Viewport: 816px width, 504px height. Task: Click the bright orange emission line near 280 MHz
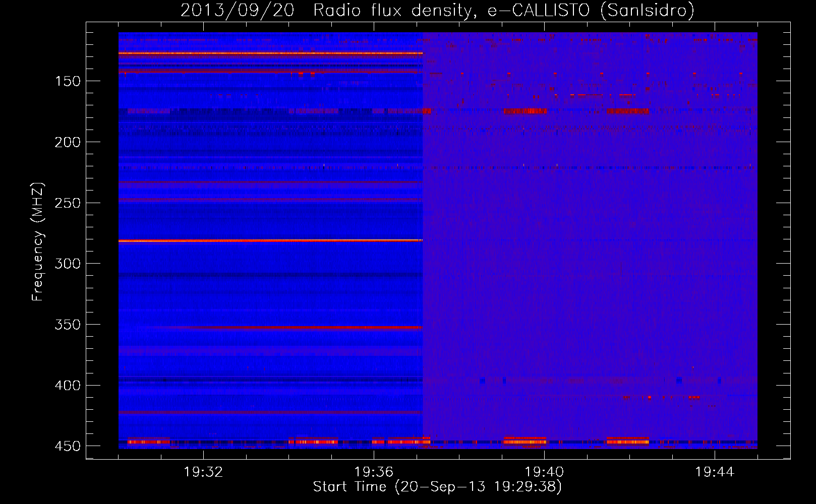coord(270,241)
